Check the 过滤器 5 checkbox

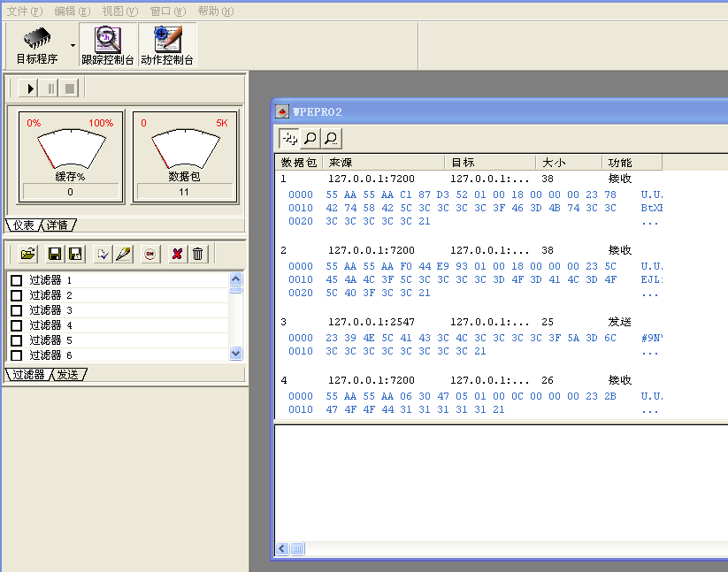point(16,340)
